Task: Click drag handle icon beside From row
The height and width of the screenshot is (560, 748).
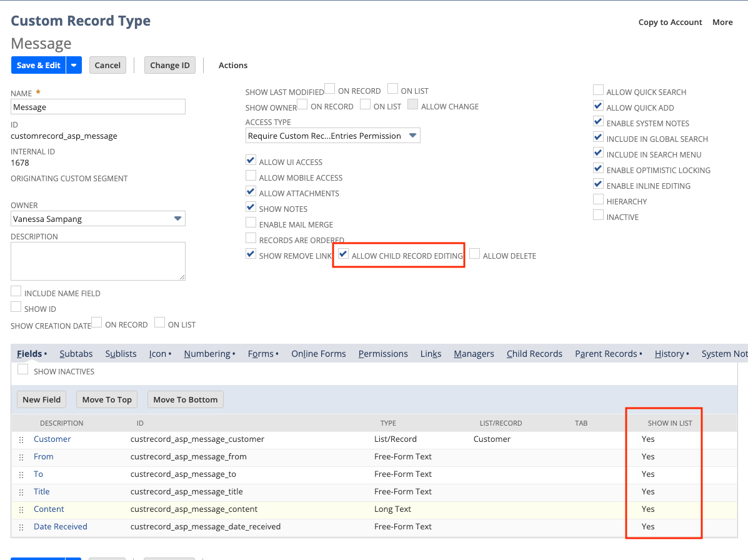Action: point(21,457)
